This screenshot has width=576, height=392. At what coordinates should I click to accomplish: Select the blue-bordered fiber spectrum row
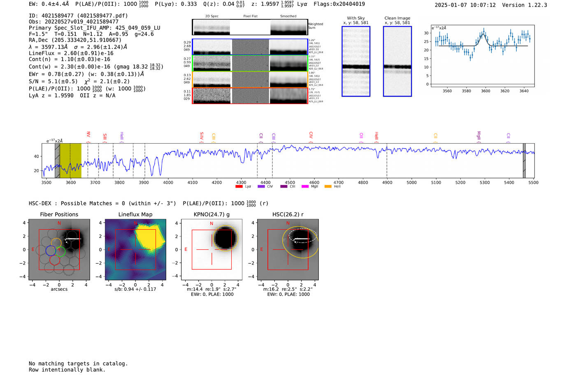(x=250, y=47)
